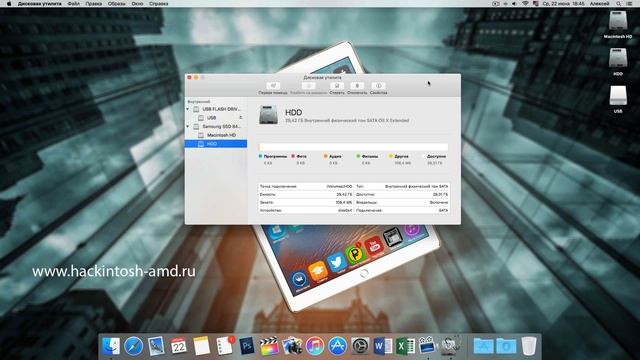This screenshot has height=360, width=640.
Task: Click the blue Программы legend dot
Action: [x=260, y=156]
